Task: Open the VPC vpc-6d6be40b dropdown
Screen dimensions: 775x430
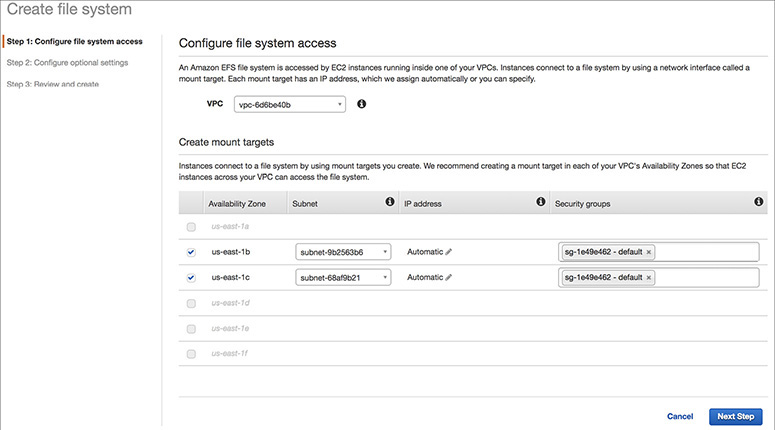Action: coord(289,104)
